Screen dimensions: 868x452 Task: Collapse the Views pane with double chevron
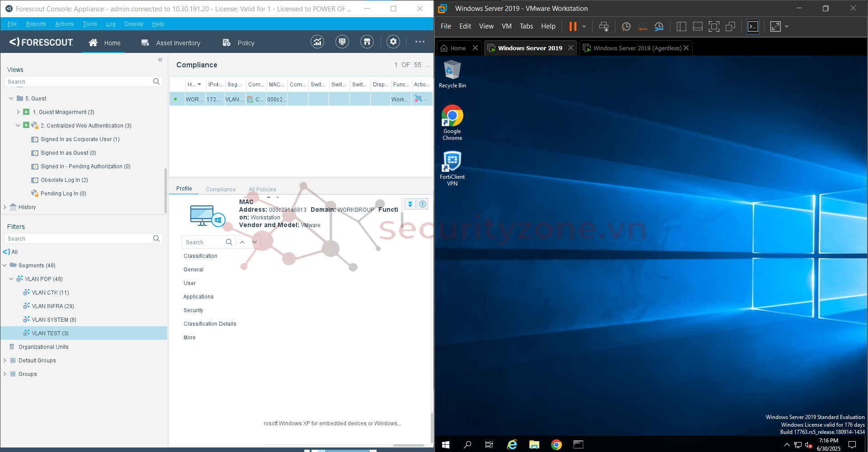[160, 60]
